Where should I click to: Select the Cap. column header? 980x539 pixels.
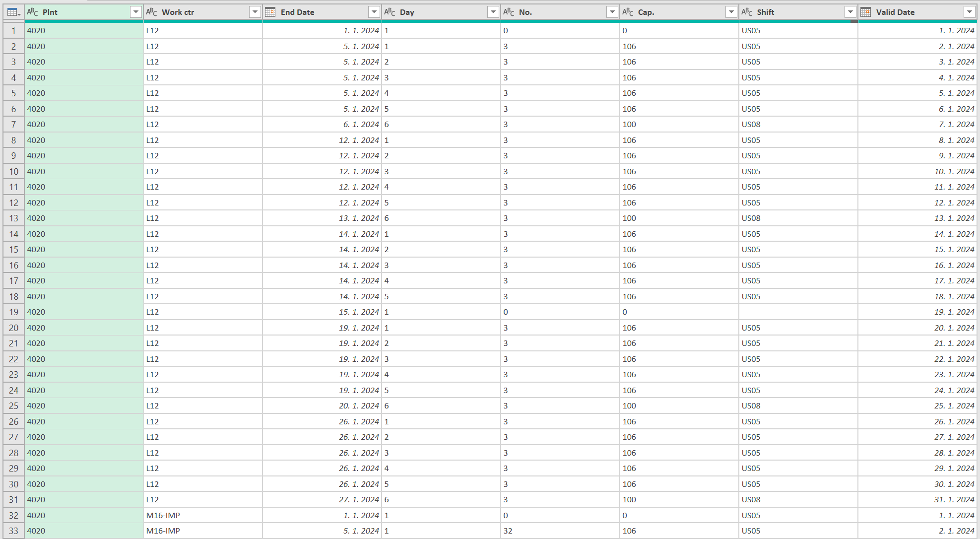point(679,12)
